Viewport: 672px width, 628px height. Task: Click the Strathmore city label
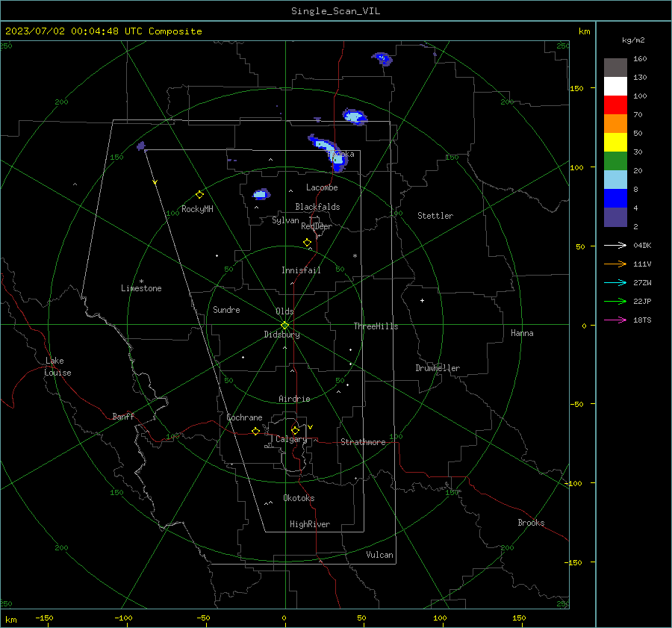pyautogui.click(x=363, y=442)
